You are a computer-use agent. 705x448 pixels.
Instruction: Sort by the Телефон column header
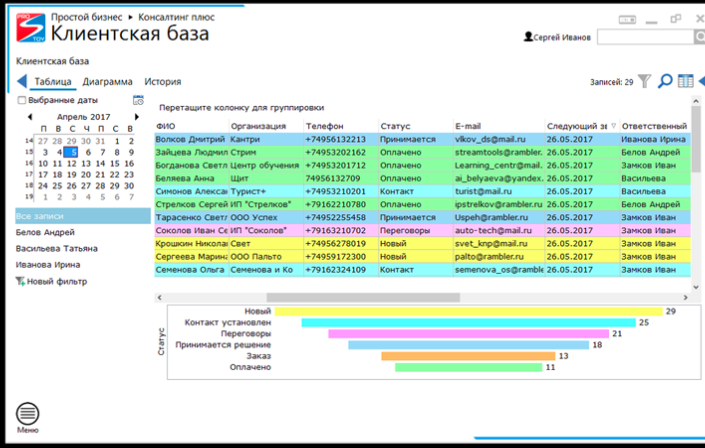(x=341, y=126)
